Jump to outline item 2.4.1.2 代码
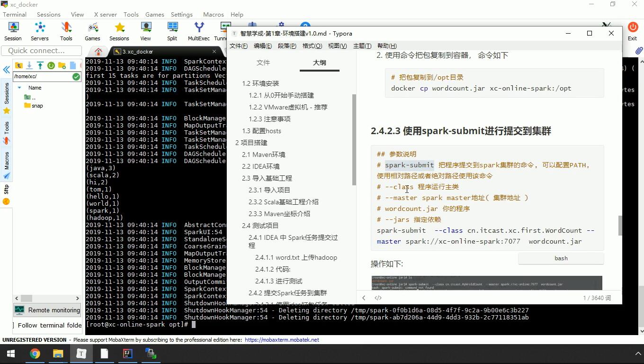Screen dimensions: 644x364 (x=273, y=269)
